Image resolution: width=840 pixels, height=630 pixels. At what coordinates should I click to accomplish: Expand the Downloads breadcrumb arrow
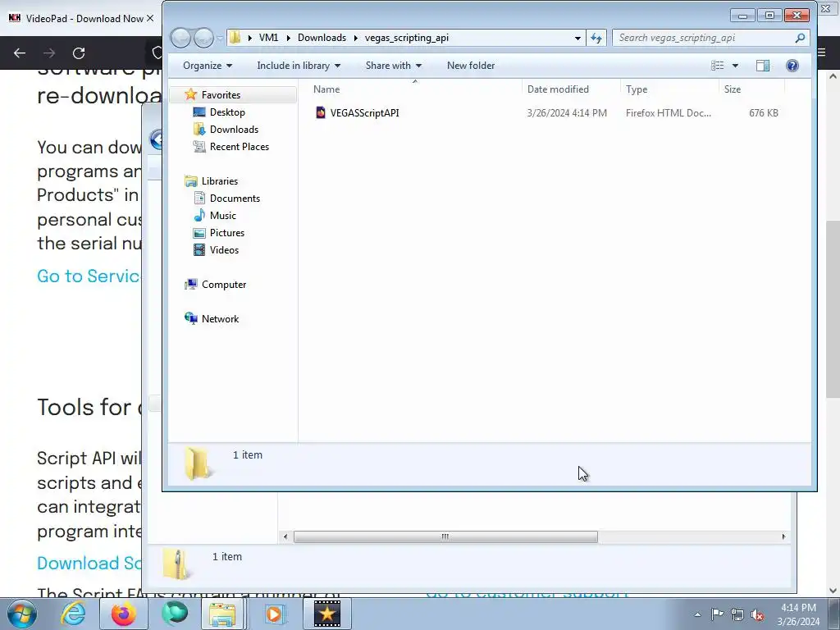(x=355, y=38)
